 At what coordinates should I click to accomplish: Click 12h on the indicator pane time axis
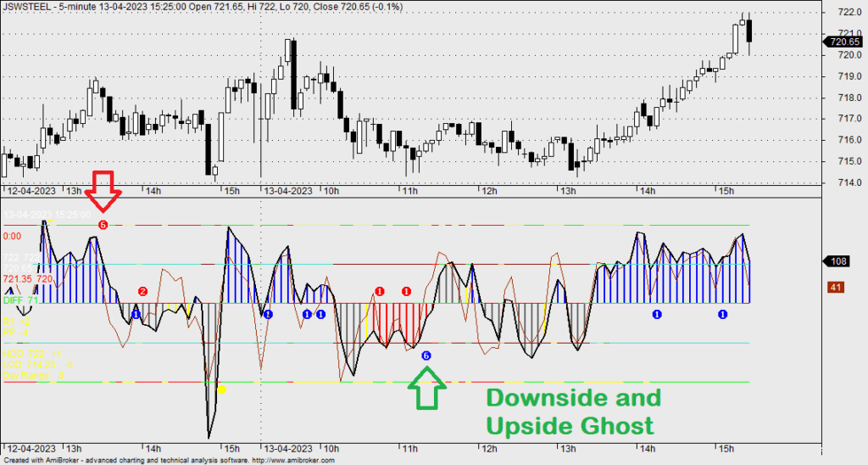tap(489, 448)
